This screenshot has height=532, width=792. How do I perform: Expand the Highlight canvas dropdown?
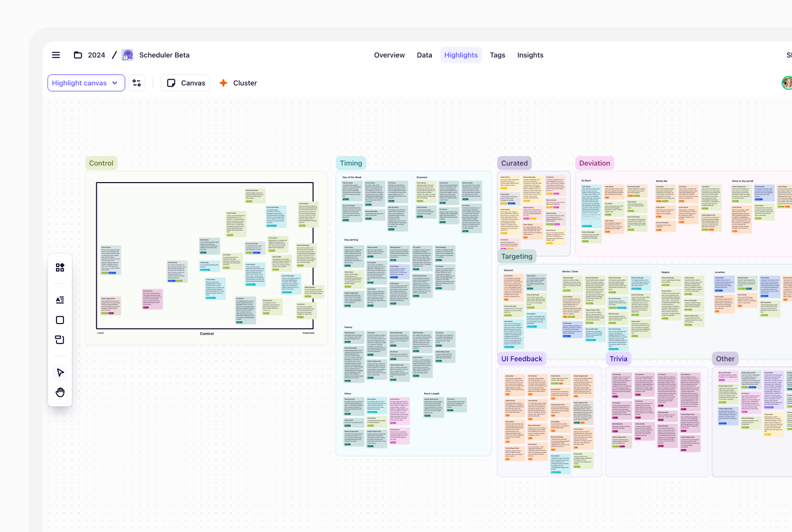pos(86,83)
